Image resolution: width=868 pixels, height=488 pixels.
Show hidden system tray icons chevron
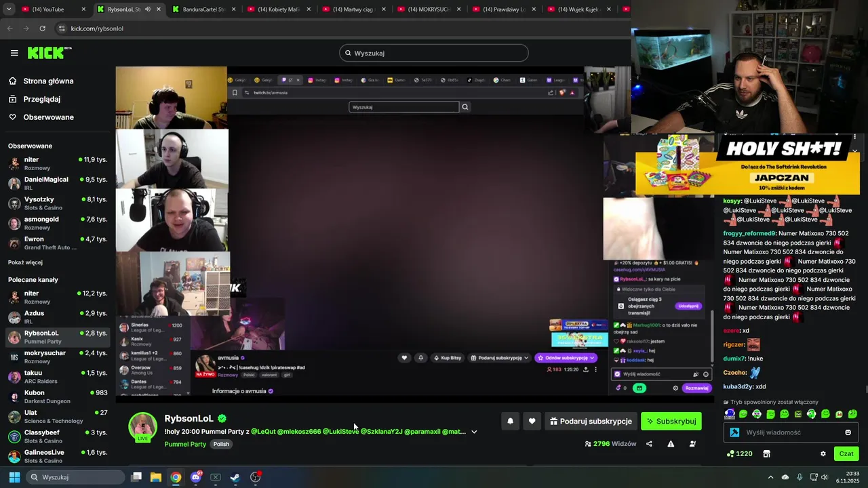[770, 477]
